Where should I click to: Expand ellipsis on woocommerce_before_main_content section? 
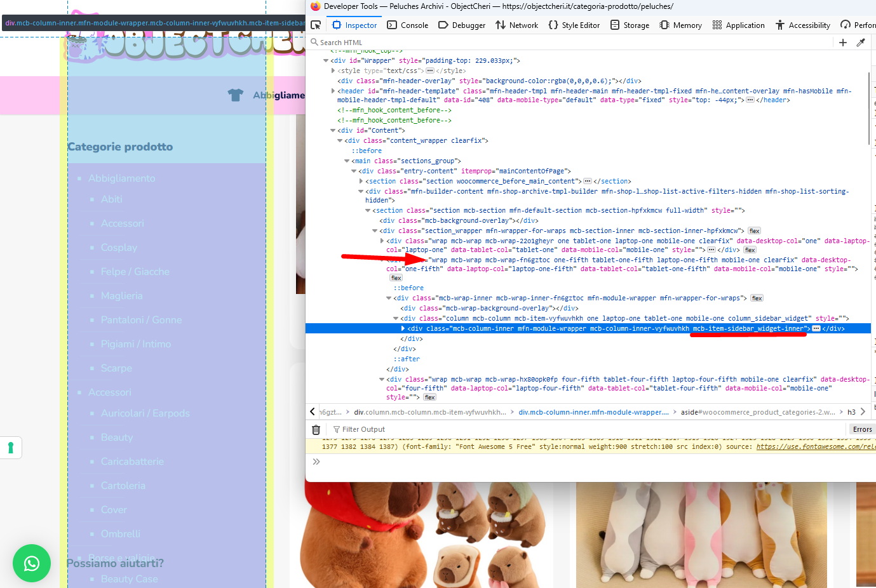pyautogui.click(x=588, y=182)
